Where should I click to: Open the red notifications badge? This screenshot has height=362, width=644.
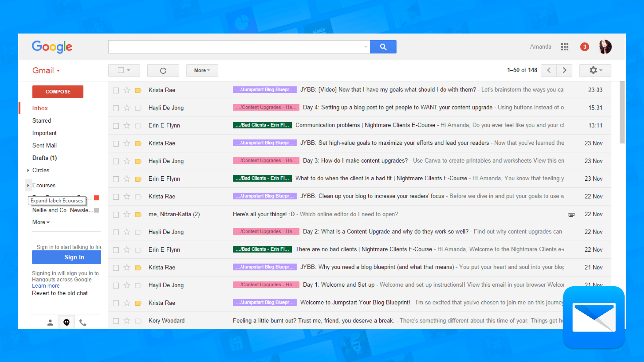click(585, 47)
